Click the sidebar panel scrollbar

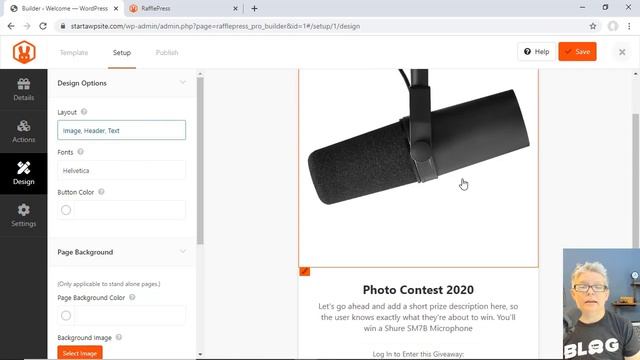200,160
